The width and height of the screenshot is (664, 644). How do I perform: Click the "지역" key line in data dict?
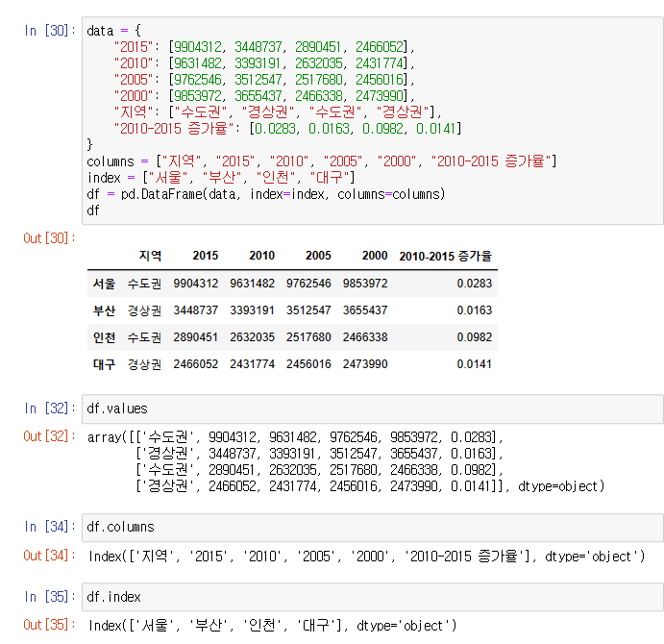point(278,111)
